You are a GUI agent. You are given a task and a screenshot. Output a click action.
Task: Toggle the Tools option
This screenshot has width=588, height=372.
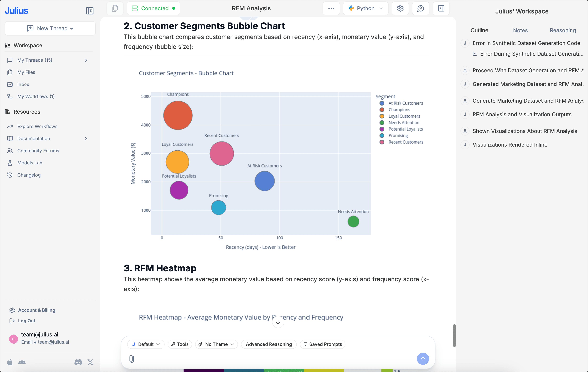click(x=180, y=344)
